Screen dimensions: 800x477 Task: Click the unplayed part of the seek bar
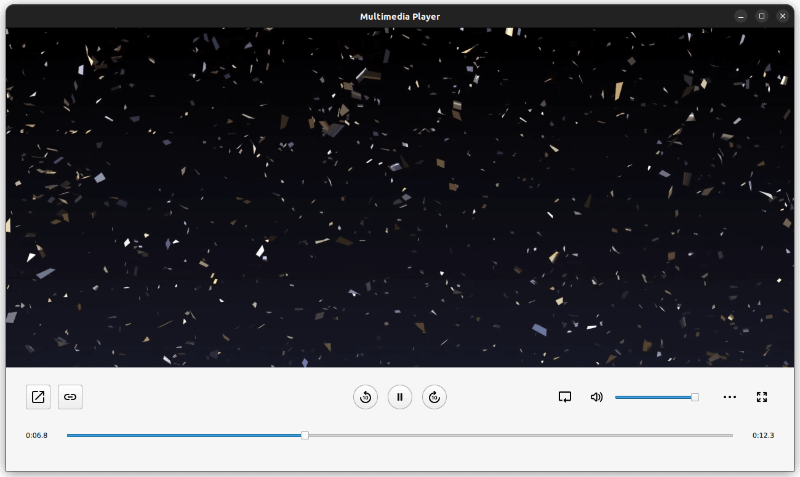[520, 435]
